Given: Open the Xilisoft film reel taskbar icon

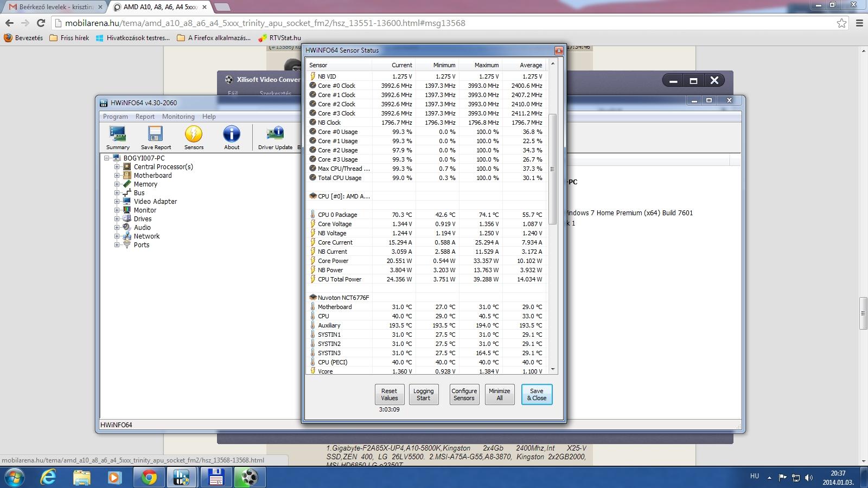Looking at the screenshot, I should (249, 477).
